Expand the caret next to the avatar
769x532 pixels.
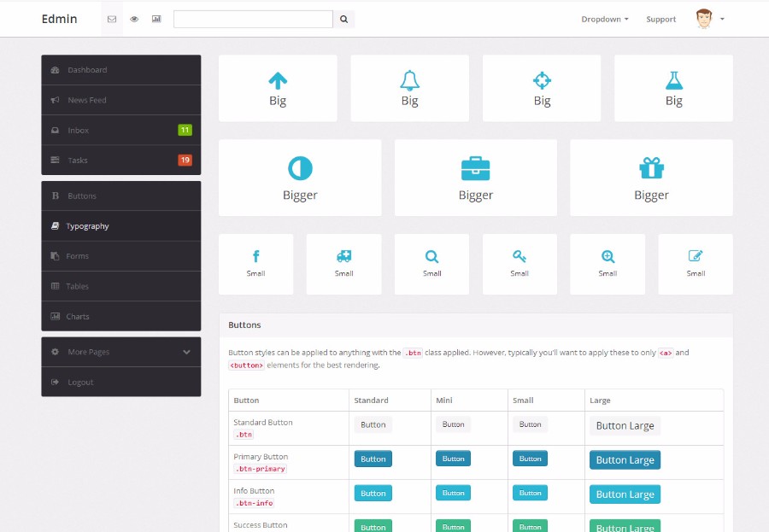pyautogui.click(x=722, y=19)
